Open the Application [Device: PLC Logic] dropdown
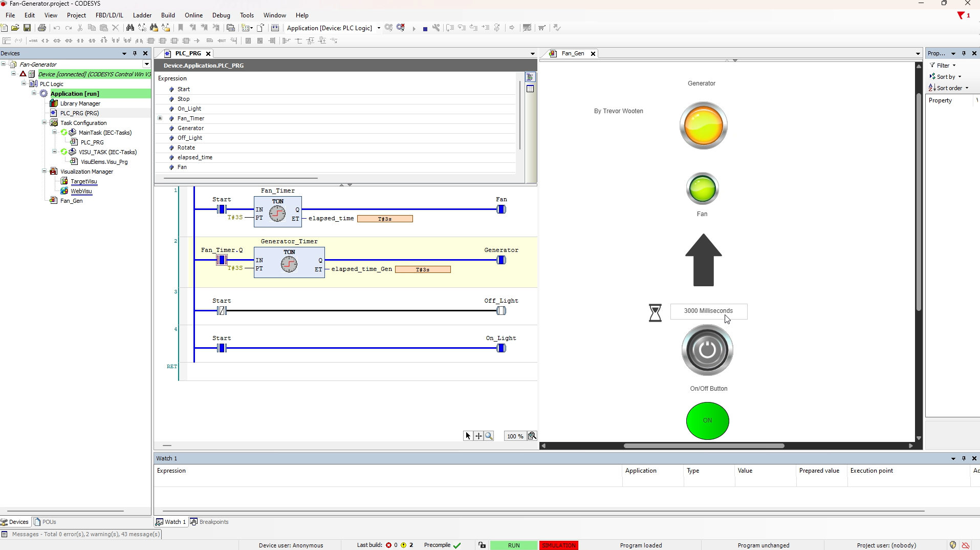The height and width of the screenshot is (550, 980). pos(379,28)
